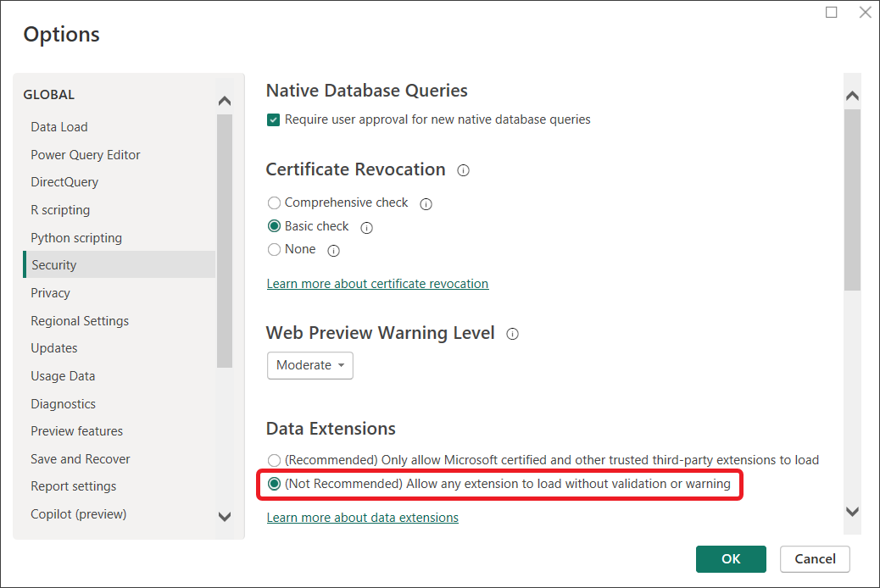This screenshot has width=880, height=588.
Task: Click info icon beside None option
Action: (334, 251)
